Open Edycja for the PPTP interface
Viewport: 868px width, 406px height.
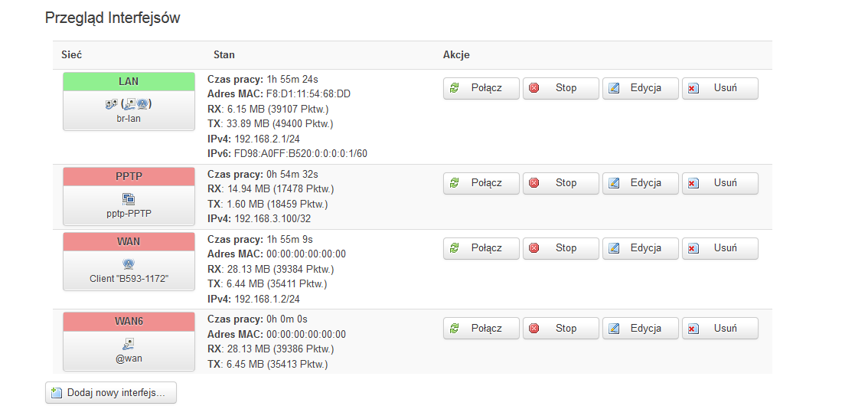click(x=641, y=183)
